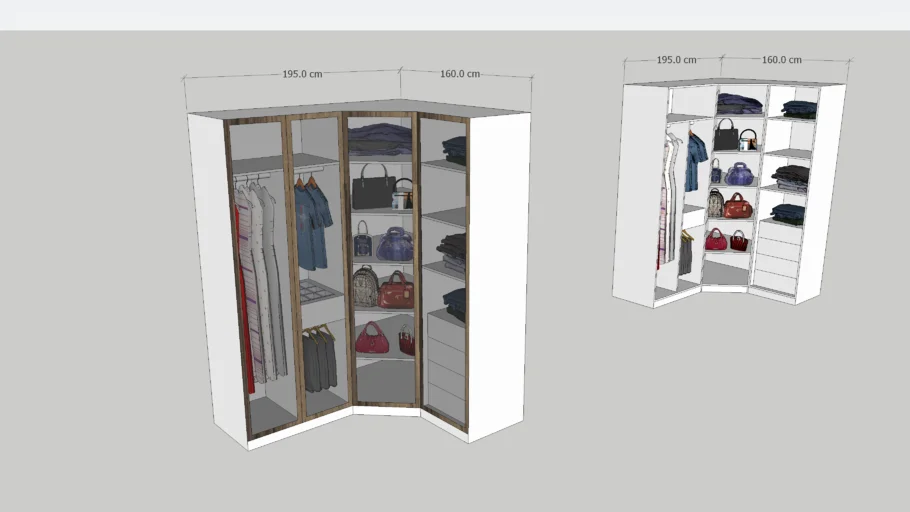Select the black handbag in the large wardrobe

(372, 187)
